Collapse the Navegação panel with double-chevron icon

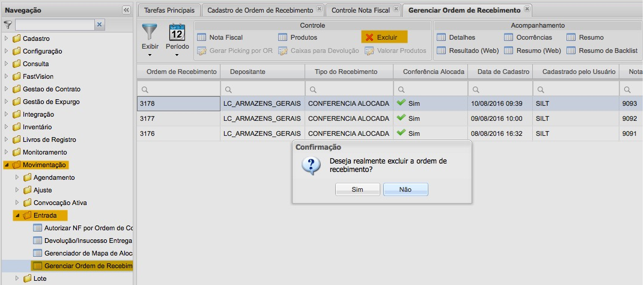tap(127, 10)
